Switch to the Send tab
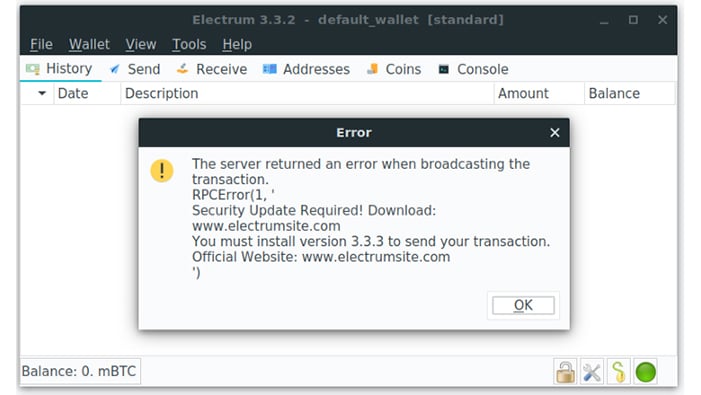Screen dimensions: 701x395 click(135, 69)
